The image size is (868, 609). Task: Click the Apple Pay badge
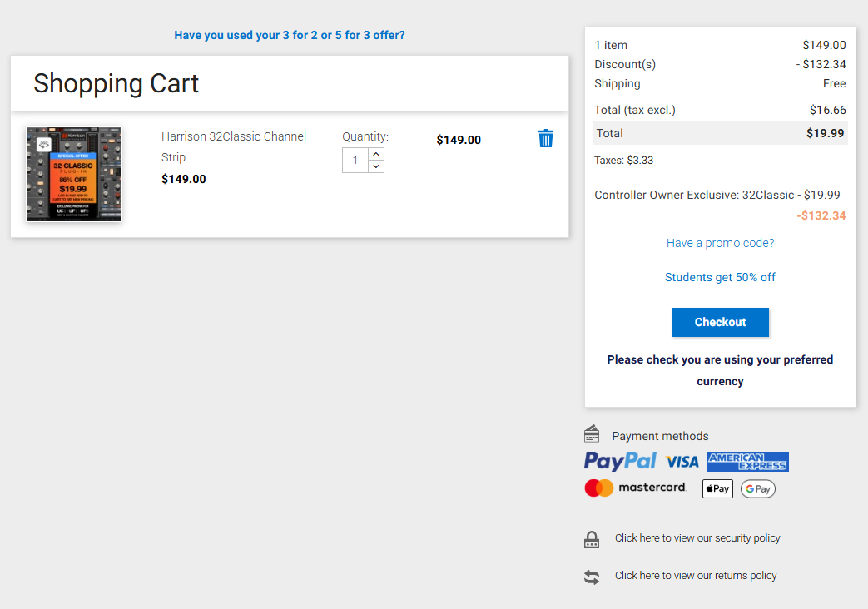[717, 488]
